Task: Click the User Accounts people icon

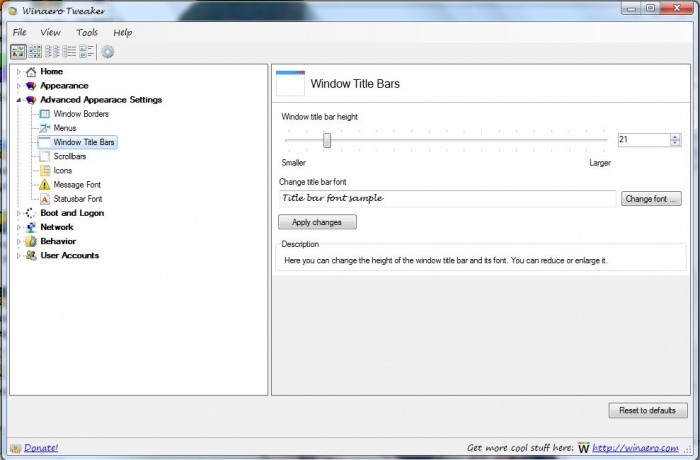Action: [x=31, y=255]
